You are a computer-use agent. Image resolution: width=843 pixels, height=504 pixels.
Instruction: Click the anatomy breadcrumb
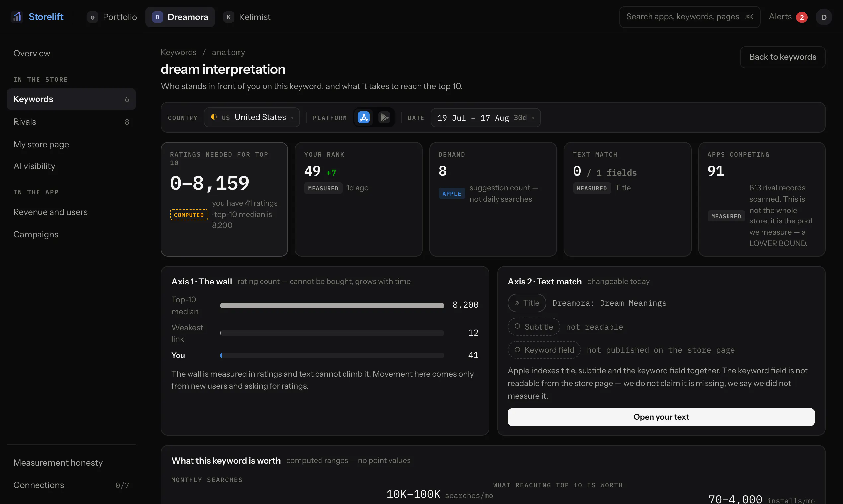228,52
